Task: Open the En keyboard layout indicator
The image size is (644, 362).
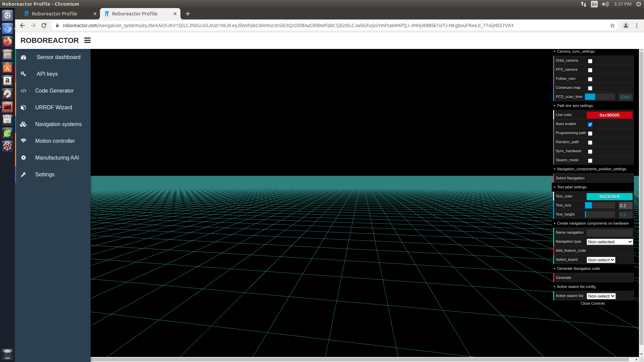Action: click(594, 4)
